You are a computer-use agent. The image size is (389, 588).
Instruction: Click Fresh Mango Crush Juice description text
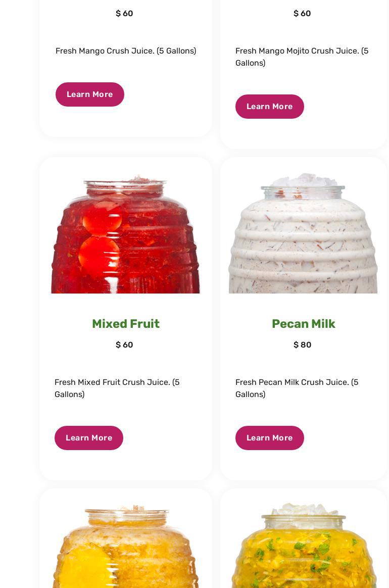click(126, 51)
